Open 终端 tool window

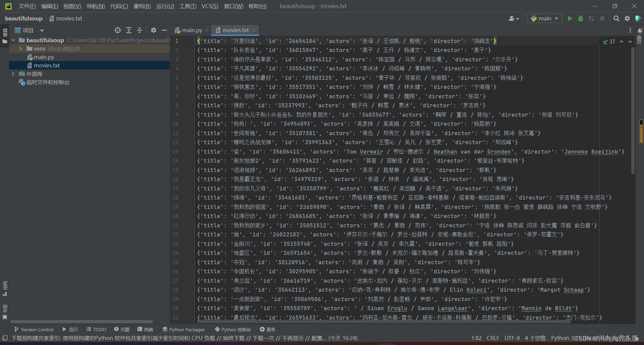click(145, 330)
